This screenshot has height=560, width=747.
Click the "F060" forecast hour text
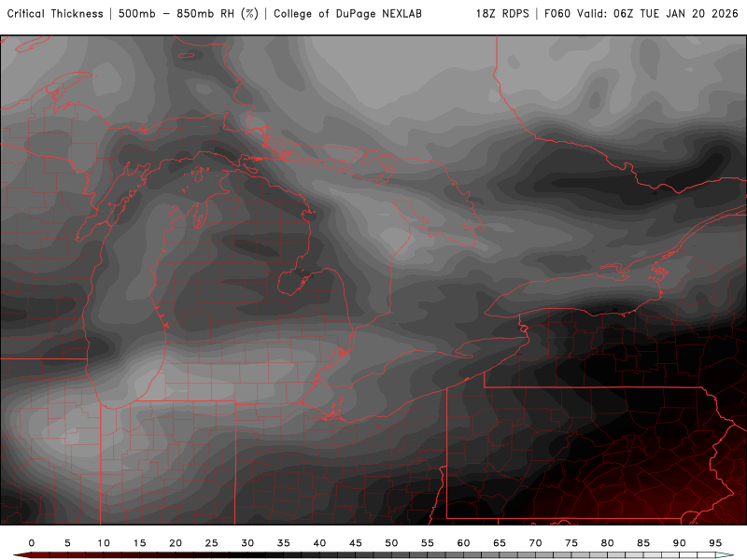[557, 14]
